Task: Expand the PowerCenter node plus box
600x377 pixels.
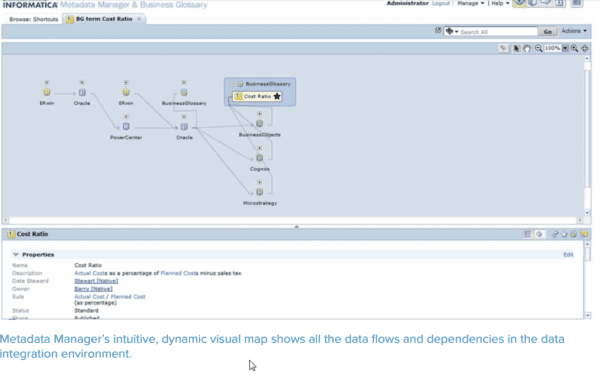Action: tap(126, 116)
